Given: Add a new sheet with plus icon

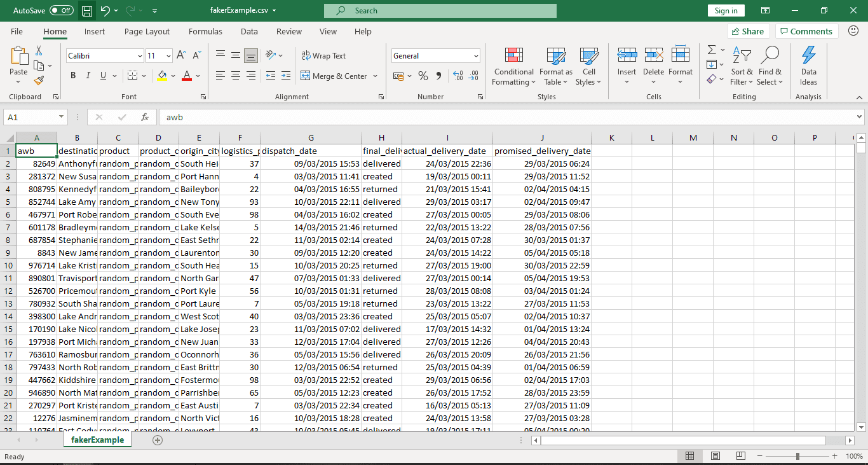Looking at the screenshot, I should click(x=158, y=440).
